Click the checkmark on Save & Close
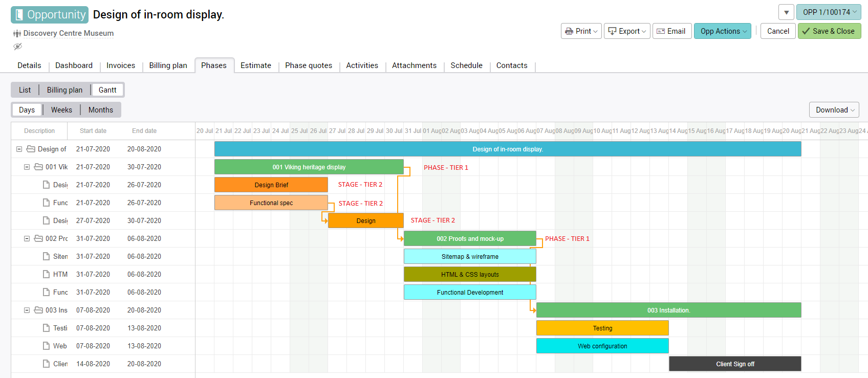 [806, 31]
